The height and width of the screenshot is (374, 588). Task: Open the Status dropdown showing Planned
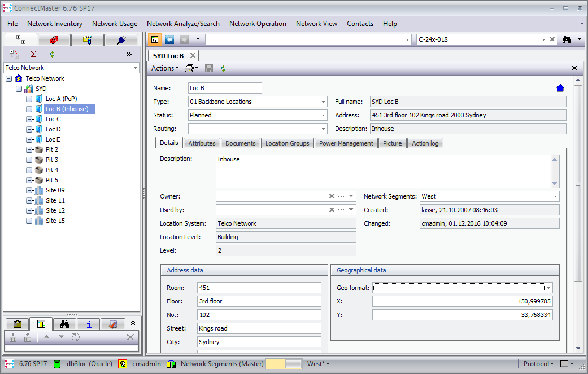pyautogui.click(x=323, y=115)
